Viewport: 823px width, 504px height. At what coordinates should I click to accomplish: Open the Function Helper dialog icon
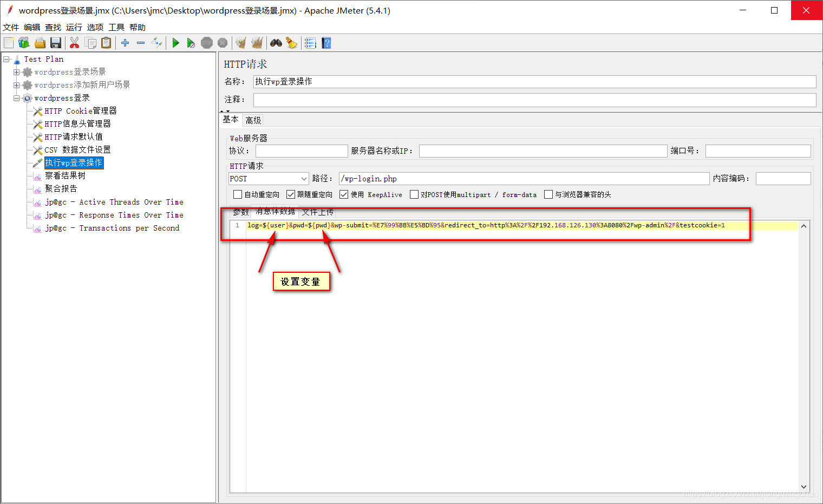pyautogui.click(x=310, y=43)
